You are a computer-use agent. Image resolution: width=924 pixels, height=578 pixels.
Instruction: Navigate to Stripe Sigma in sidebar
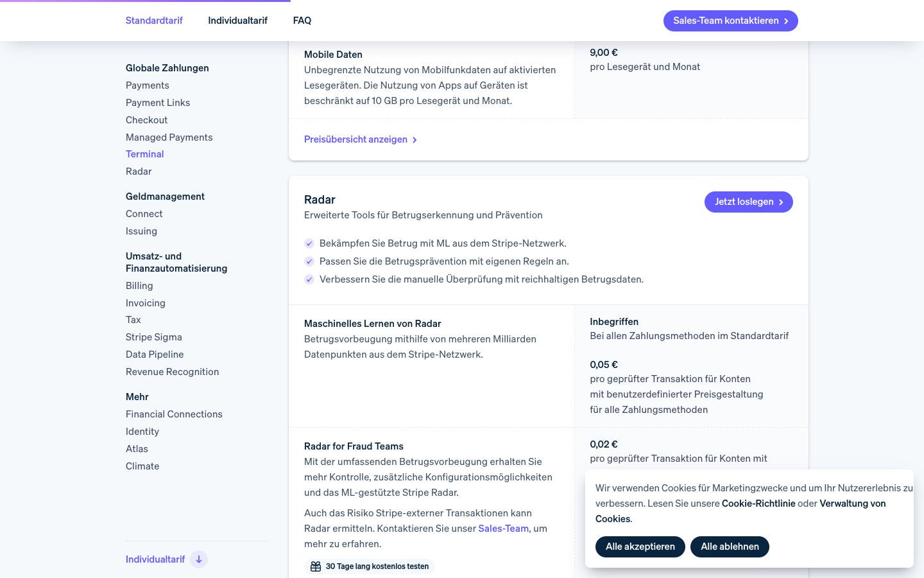click(154, 337)
